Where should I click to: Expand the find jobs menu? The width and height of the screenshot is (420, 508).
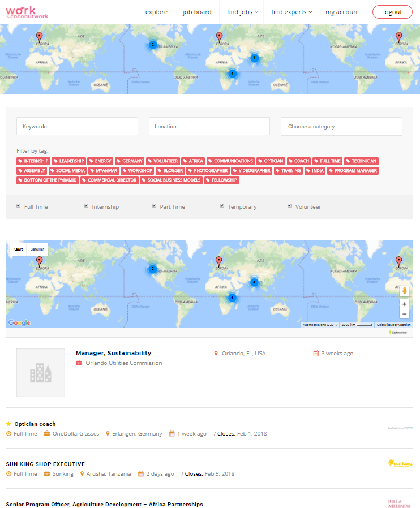[242, 12]
